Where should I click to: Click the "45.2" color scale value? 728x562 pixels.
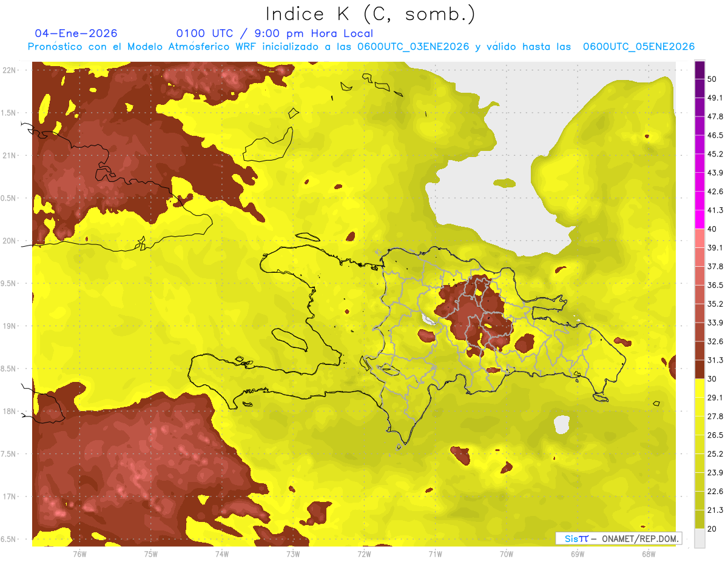tap(715, 154)
